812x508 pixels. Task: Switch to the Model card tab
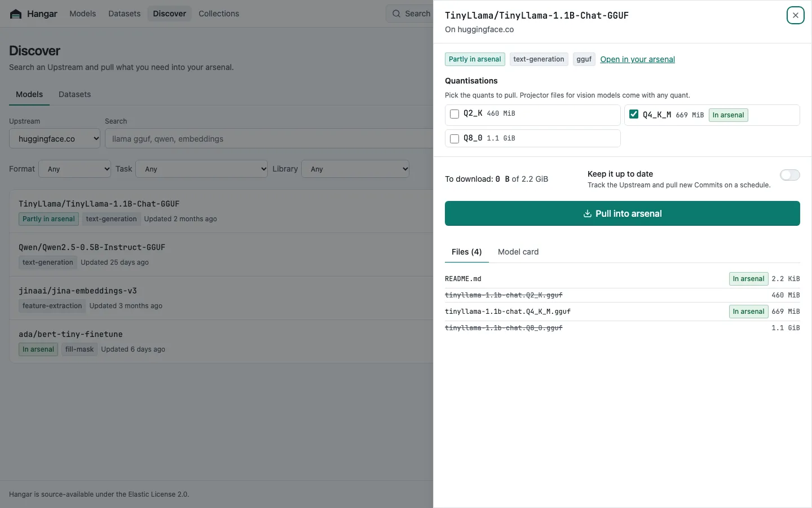pyautogui.click(x=518, y=252)
